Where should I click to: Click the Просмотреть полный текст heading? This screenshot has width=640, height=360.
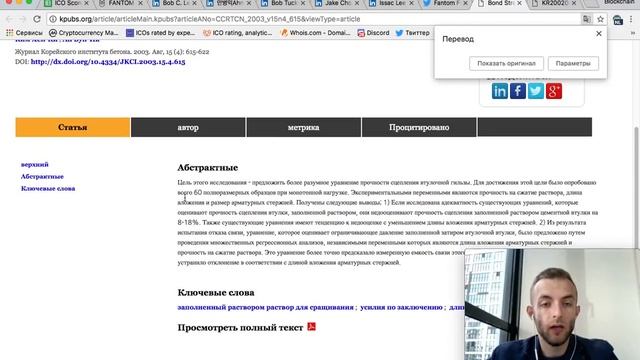click(x=240, y=327)
